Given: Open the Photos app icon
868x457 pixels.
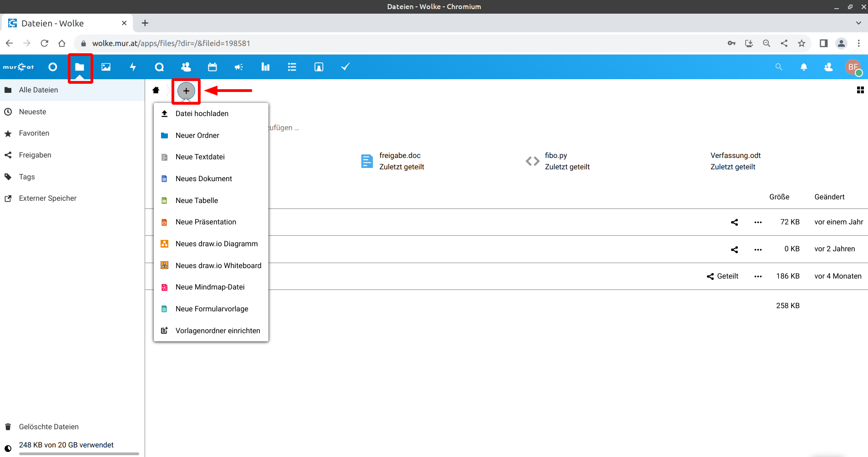Looking at the screenshot, I should point(106,67).
